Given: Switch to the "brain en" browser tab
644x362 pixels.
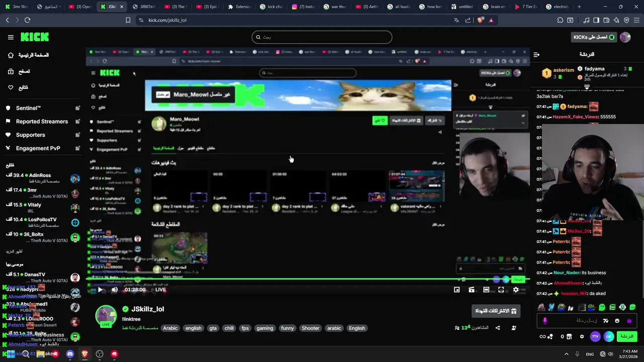Looking at the screenshot, I should click(x=495, y=7).
